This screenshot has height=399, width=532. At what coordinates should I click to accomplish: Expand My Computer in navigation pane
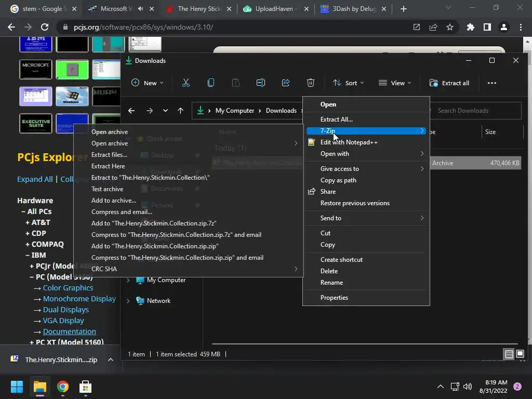tap(128, 280)
